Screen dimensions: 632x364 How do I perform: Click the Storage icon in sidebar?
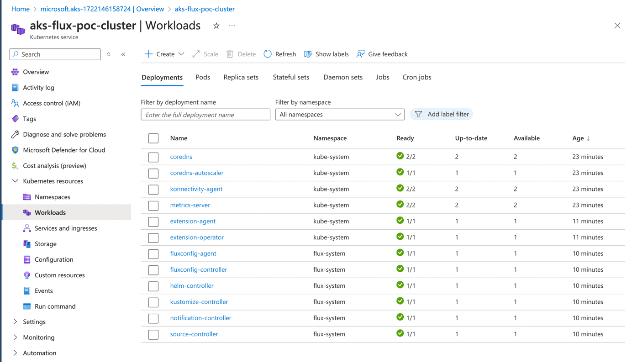[x=27, y=244]
